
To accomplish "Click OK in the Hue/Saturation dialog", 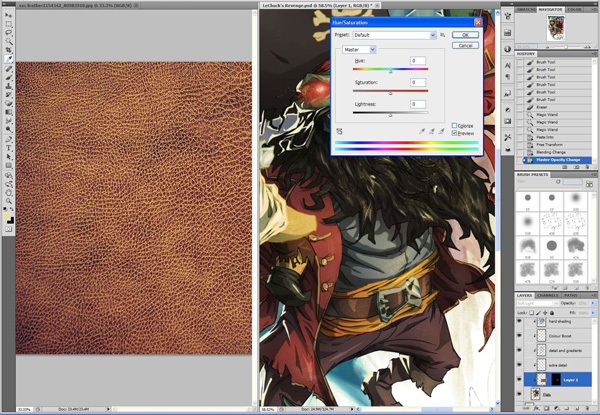I will [x=465, y=35].
